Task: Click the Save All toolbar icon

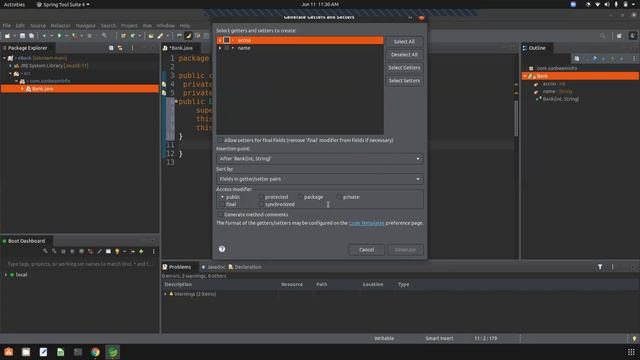Action: point(31,36)
